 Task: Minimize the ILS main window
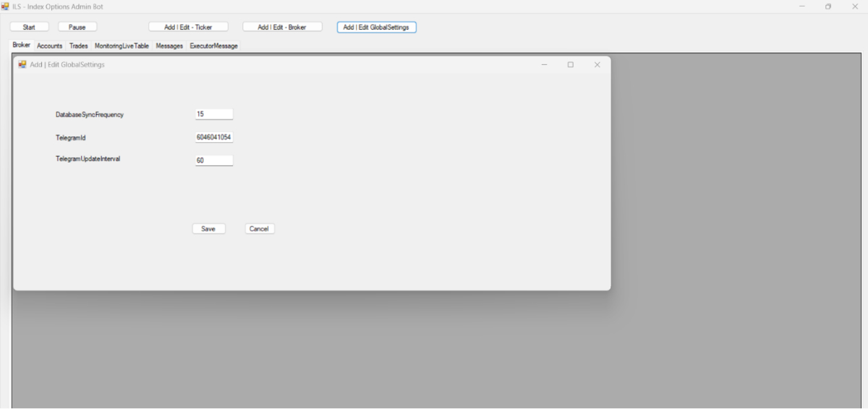[802, 7]
